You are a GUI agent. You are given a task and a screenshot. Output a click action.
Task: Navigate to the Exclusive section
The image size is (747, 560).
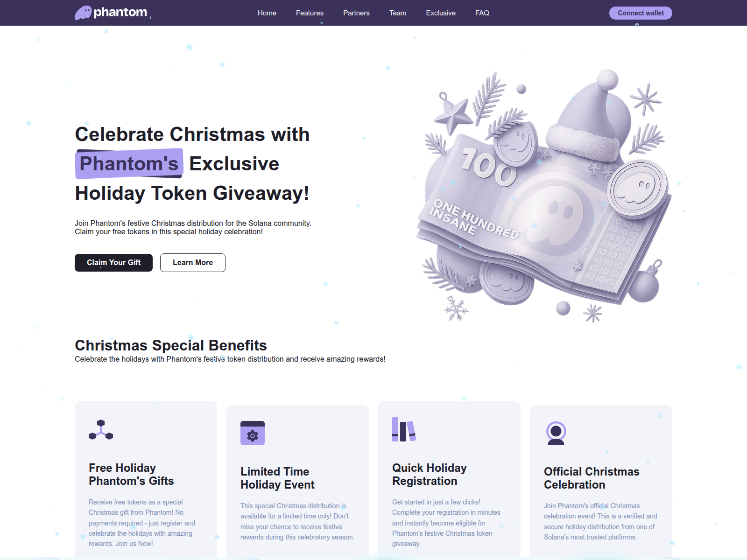coord(441,13)
